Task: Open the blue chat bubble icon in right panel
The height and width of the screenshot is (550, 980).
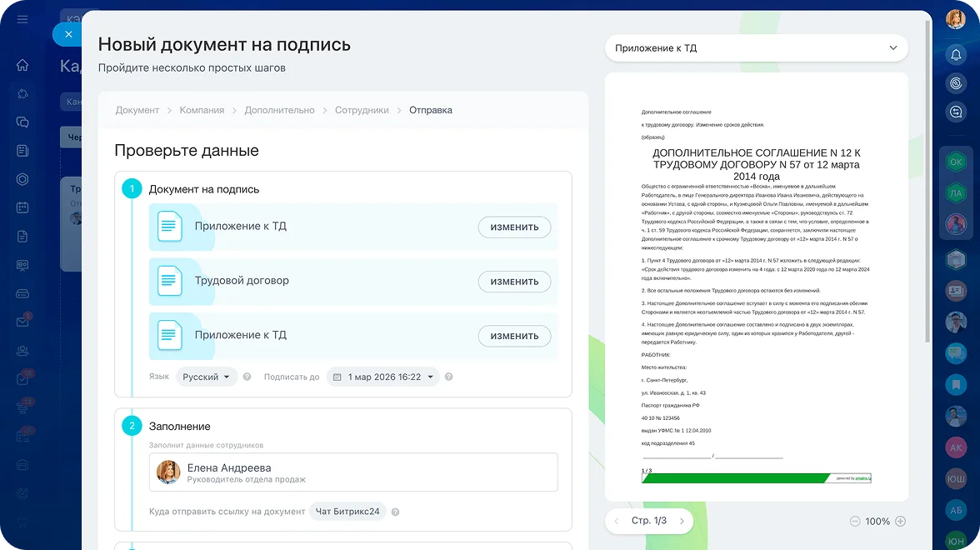Action: click(x=956, y=353)
